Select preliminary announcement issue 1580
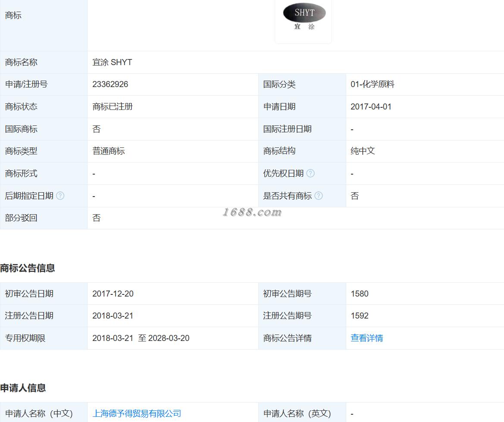Viewport: 504px width, 422px height. (360, 294)
